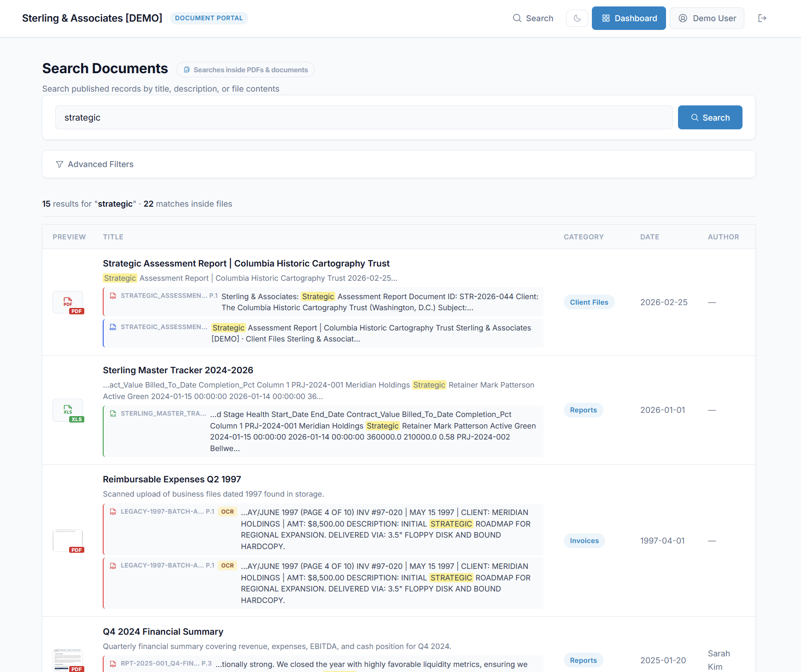Open the Category column header options

click(x=584, y=237)
